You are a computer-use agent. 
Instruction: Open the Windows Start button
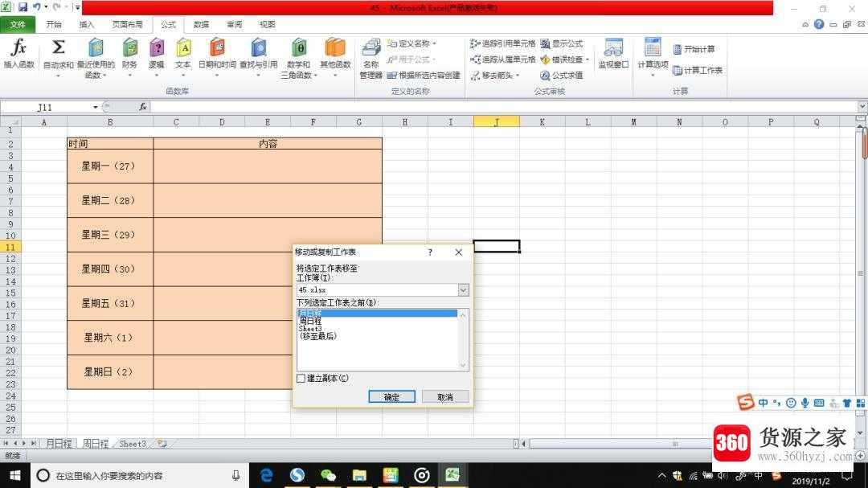click(15, 475)
